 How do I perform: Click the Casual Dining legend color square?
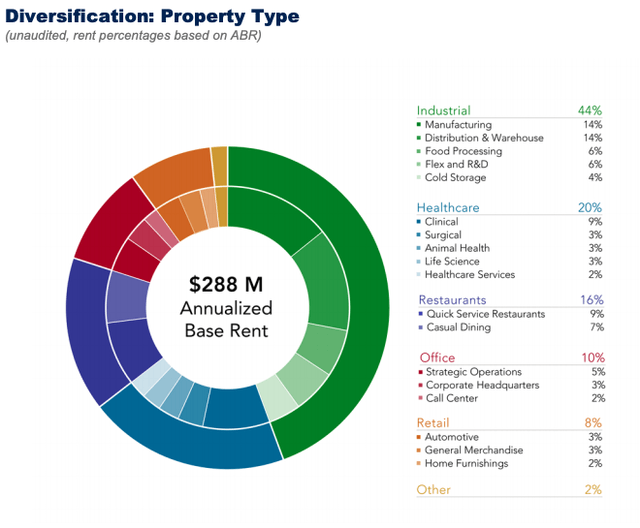(x=421, y=327)
